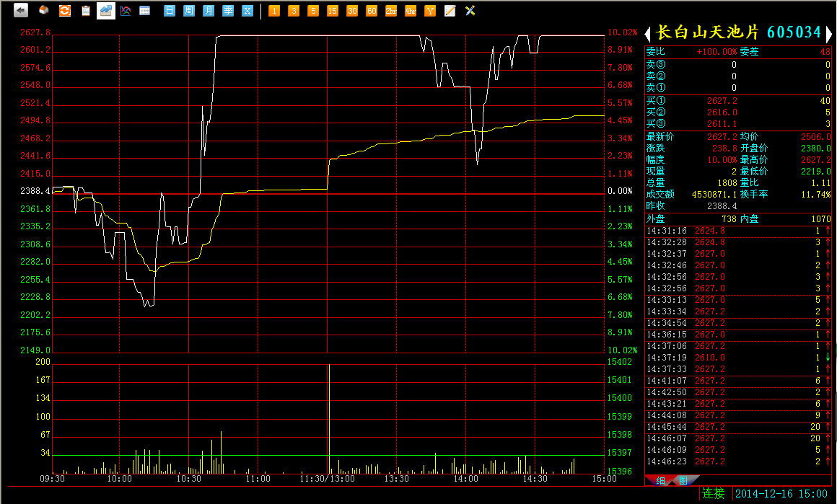Select the 1-minute period button
The height and width of the screenshot is (504, 837).
pos(274,11)
